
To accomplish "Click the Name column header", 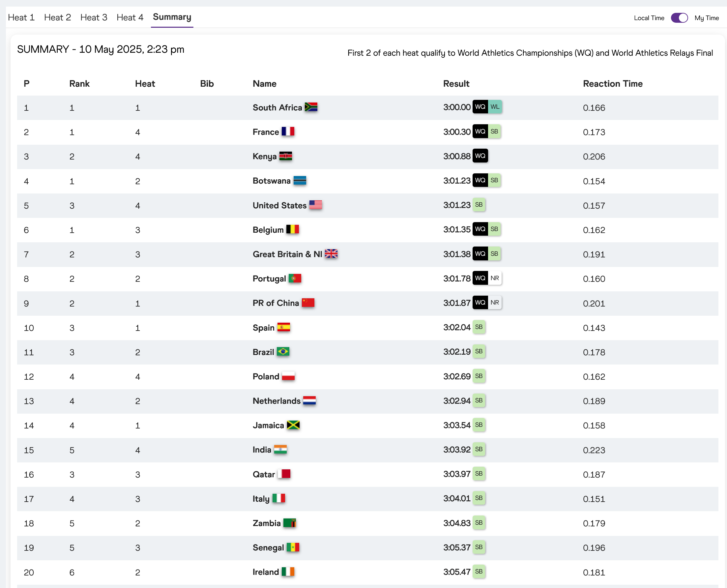I will tap(264, 84).
